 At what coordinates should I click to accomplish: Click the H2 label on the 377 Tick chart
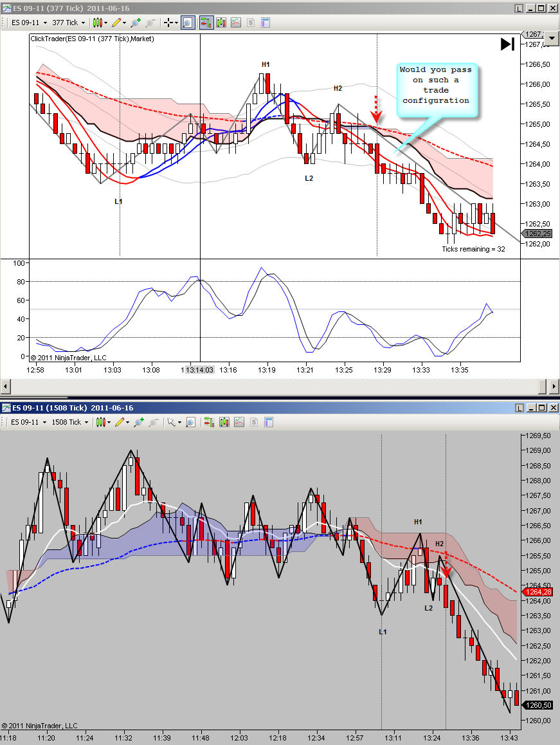point(338,88)
